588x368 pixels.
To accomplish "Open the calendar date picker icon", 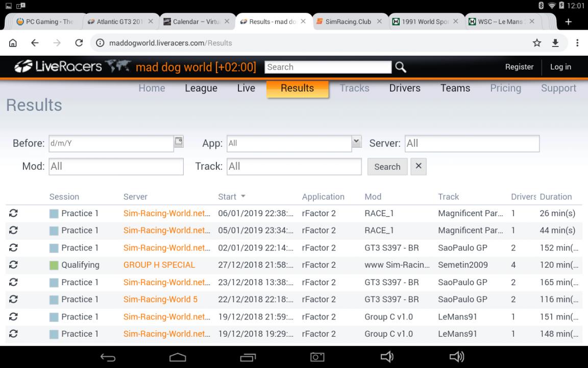I will [179, 142].
